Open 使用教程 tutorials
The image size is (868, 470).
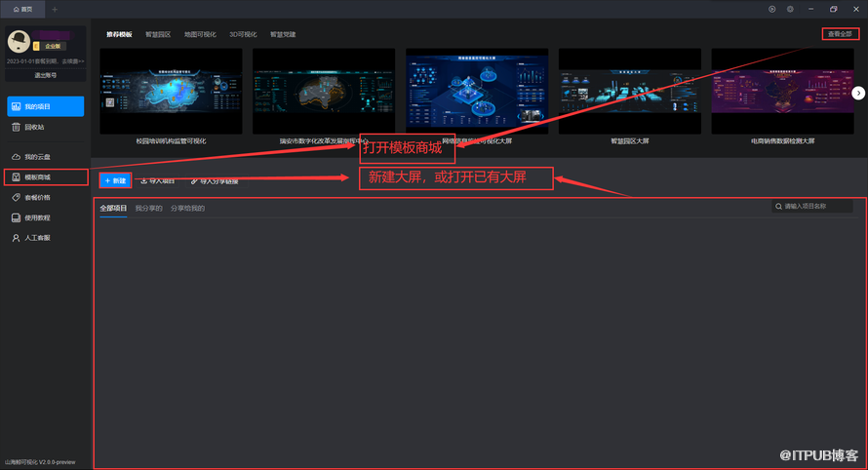(46, 217)
